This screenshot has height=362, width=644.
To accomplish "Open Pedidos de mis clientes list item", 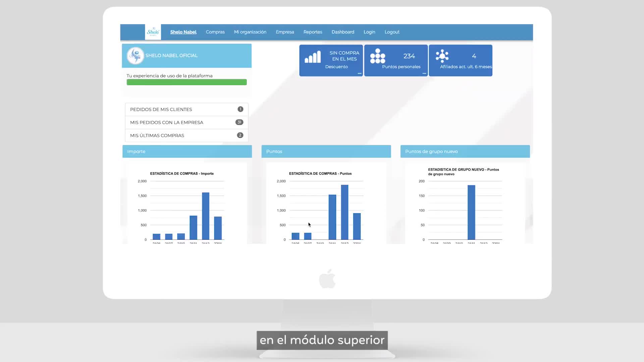I will [x=161, y=110].
